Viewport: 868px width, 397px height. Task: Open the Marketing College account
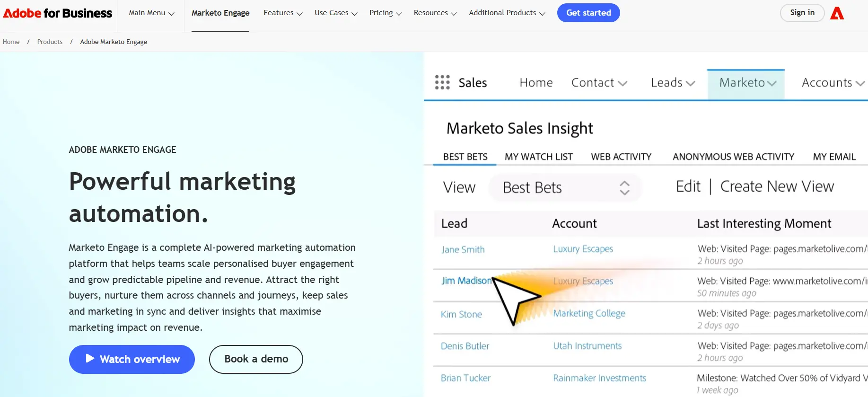pyautogui.click(x=589, y=313)
